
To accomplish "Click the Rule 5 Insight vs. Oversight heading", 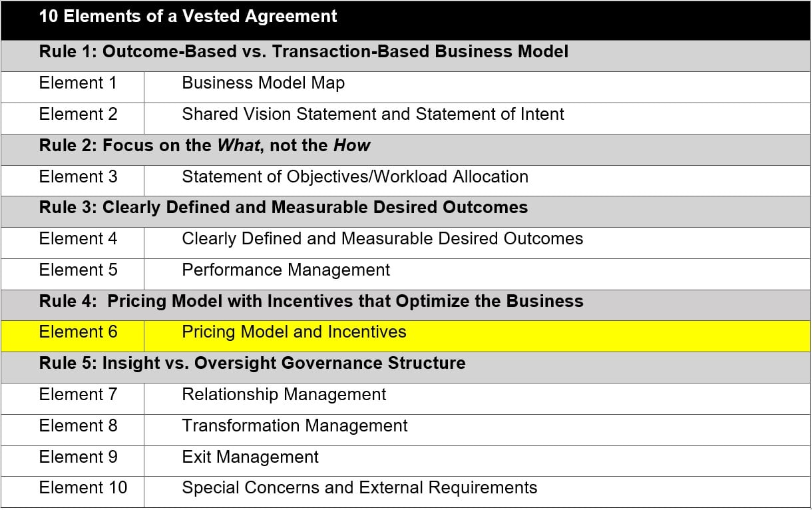I will tap(252, 364).
